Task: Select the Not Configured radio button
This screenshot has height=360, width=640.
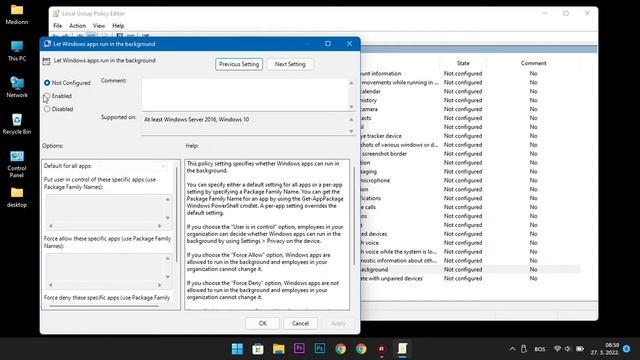Action: (x=47, y=83)
